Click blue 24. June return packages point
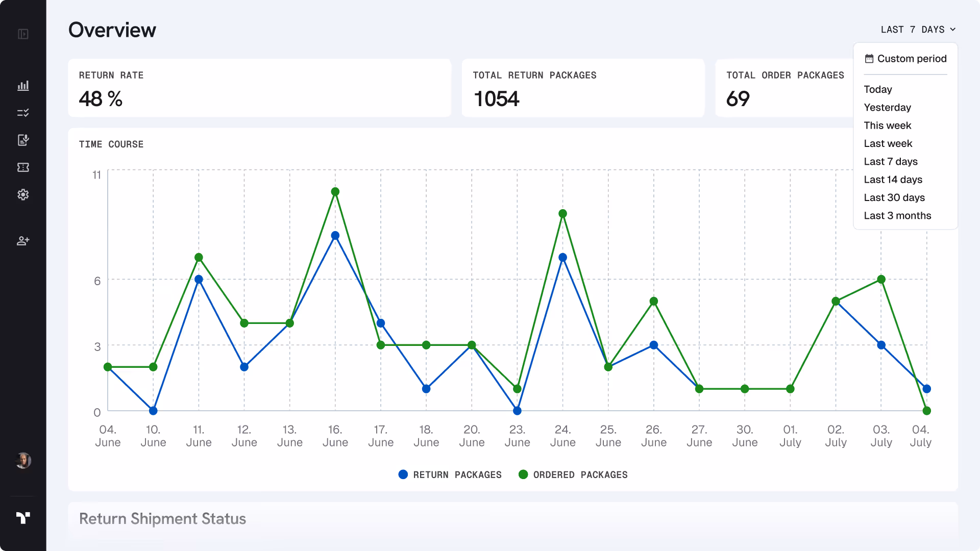The image size is (980, 551). tap(562, 258)
